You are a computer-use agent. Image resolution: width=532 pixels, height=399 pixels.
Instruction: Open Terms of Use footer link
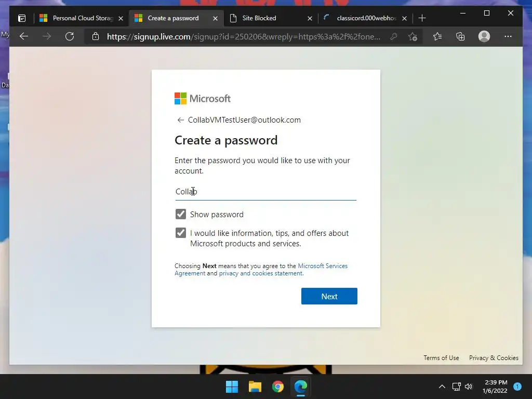(x=441, y=358)
